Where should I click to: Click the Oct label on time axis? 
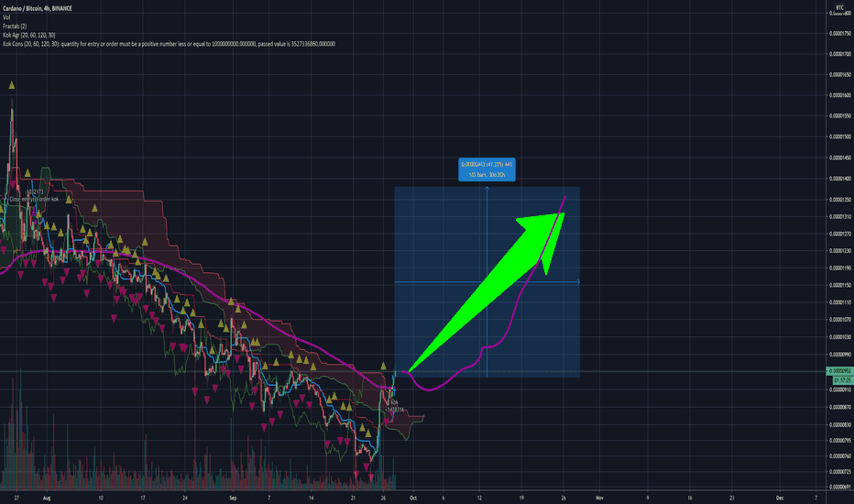[x=413, y=498]
